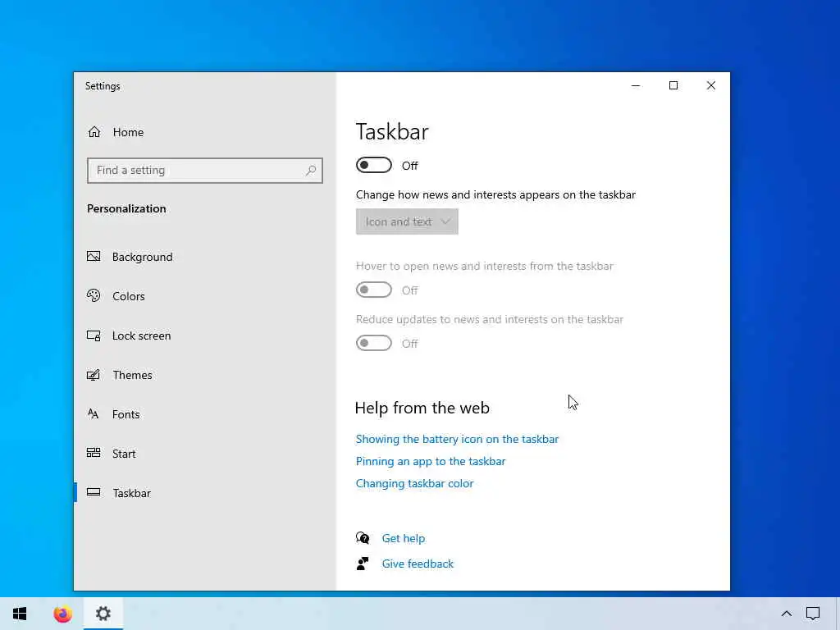Close the Settings window
The width and height of the screenshot is (840, 630).
point(711,85)
